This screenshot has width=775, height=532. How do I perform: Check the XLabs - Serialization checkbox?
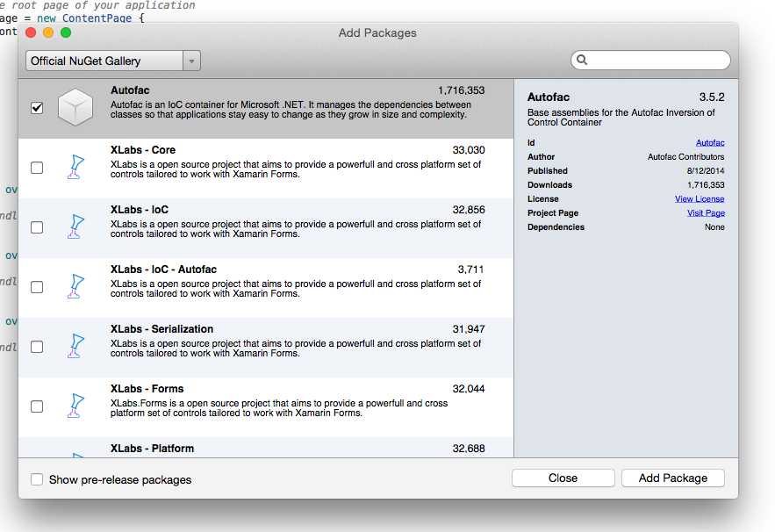(x=37, y=347)
